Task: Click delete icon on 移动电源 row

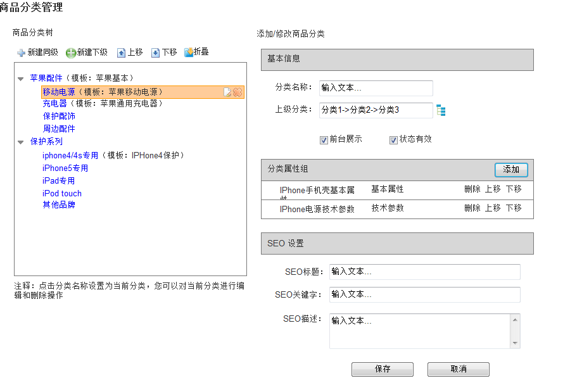Action: 237,92
